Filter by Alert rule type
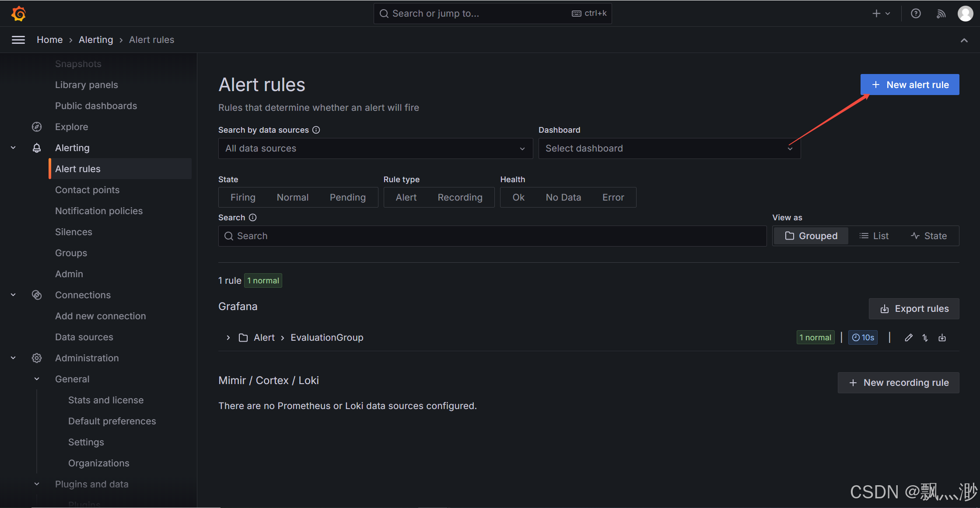This screenshot has width=980, height=508. coord(406,198)
